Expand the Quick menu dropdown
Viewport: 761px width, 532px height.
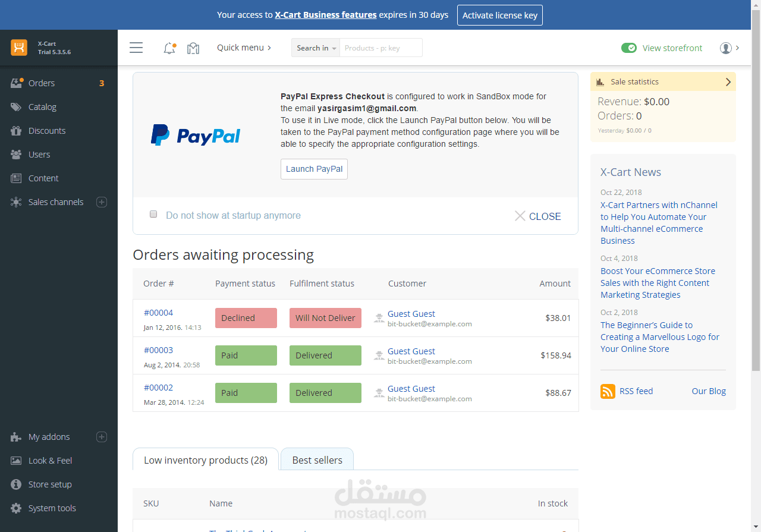point(244,48)
